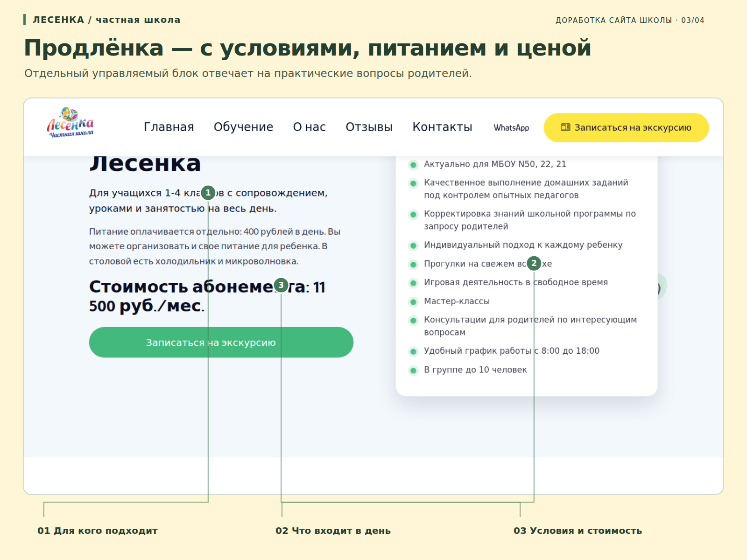Screen dimensions: 747x560
Task: Click the caption '03 Условия и стоимость'
Action: coord(578,531)
